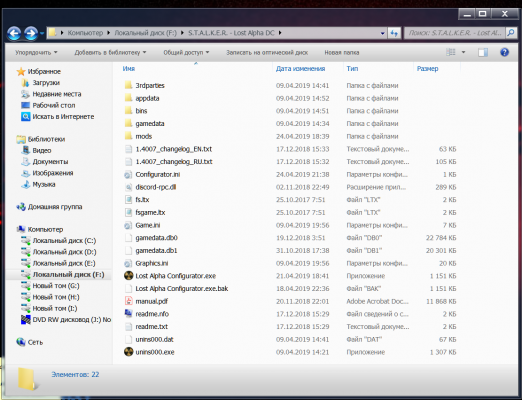Toggle the preview pane icon
The width and height of the screenshot is (522, 400).
coord(483,52)
